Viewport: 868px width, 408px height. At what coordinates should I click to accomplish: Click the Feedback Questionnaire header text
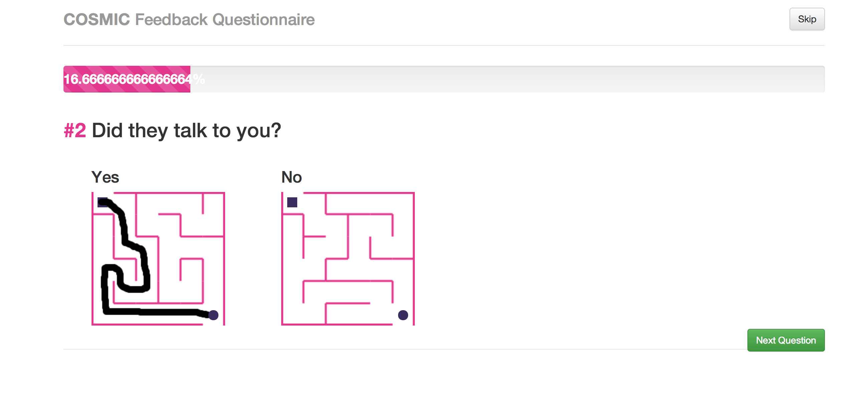pyautogui.click(x=225, y=20)
